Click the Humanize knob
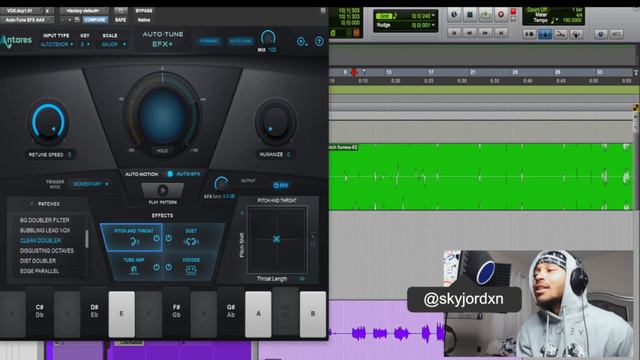 (276, 122)
